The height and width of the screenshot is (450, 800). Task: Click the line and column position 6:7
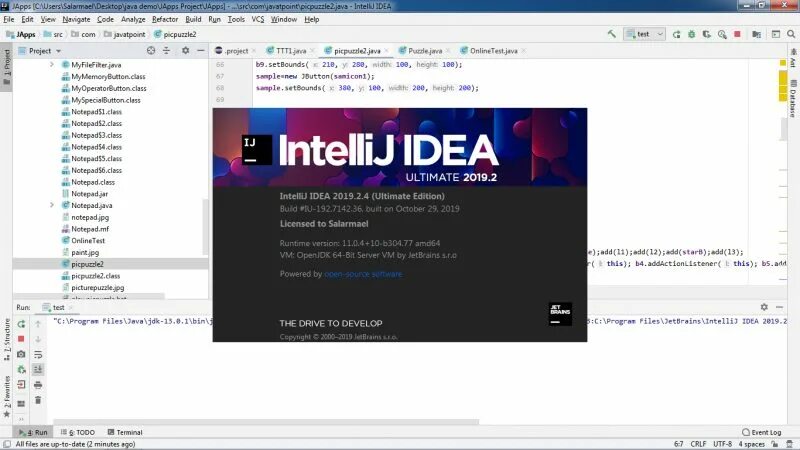point(679,444)
